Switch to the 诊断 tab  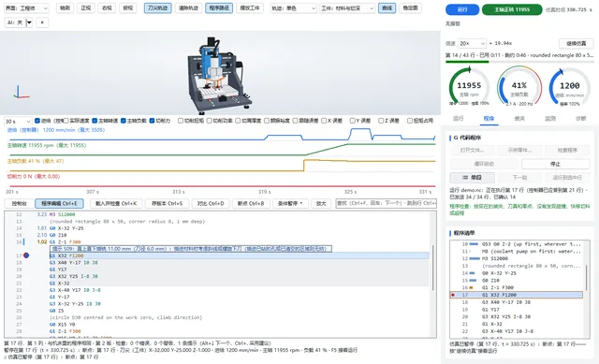tap(580, 119)
